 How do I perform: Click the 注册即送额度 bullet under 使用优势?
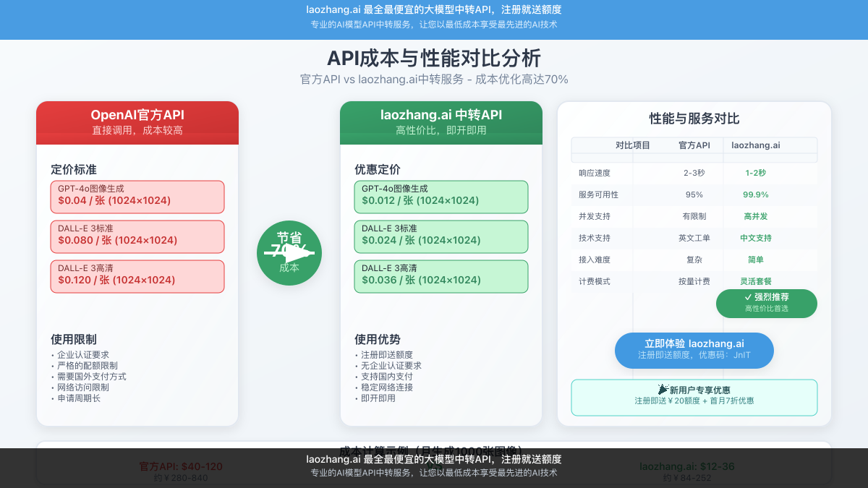(385, 355)
